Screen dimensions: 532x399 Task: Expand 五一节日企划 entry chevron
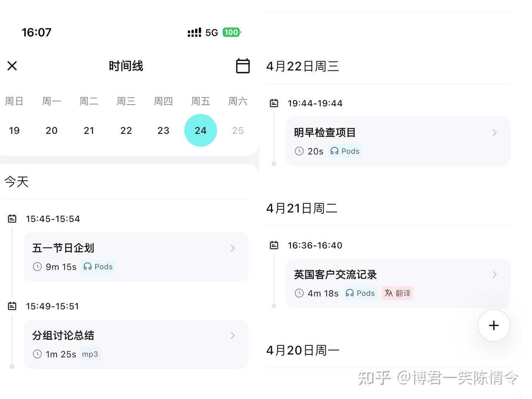coord(233,248)
